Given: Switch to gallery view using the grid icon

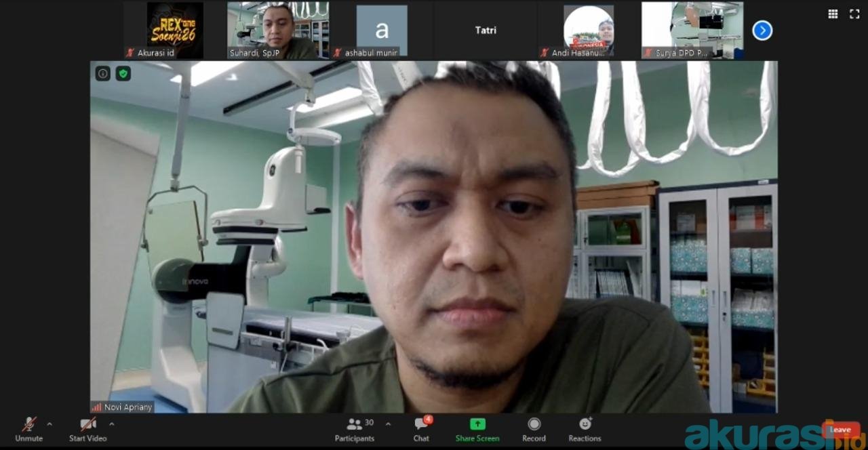Looking at the screenshot, I should pos(833,14).
